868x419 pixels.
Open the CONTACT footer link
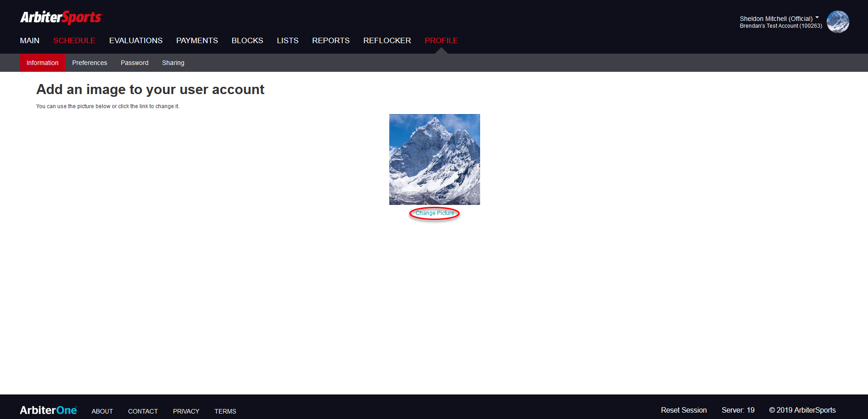click(x=143, y=411)
